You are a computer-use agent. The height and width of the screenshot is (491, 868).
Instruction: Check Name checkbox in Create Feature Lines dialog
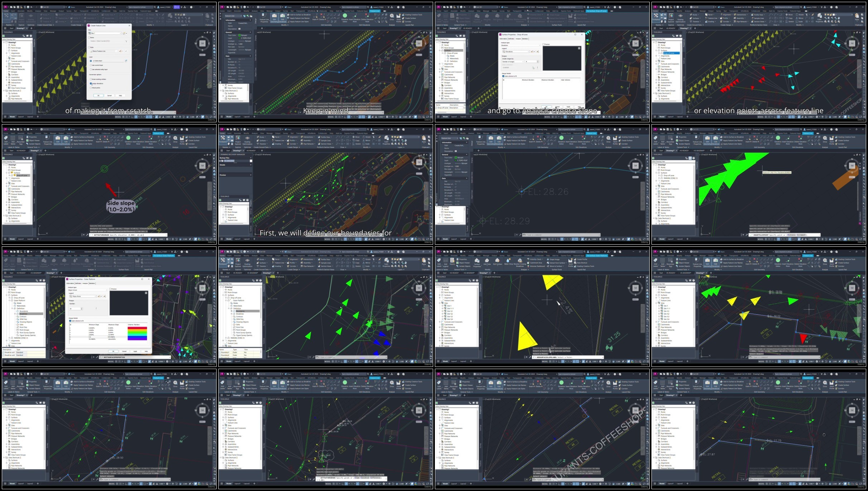pos(89,38)
